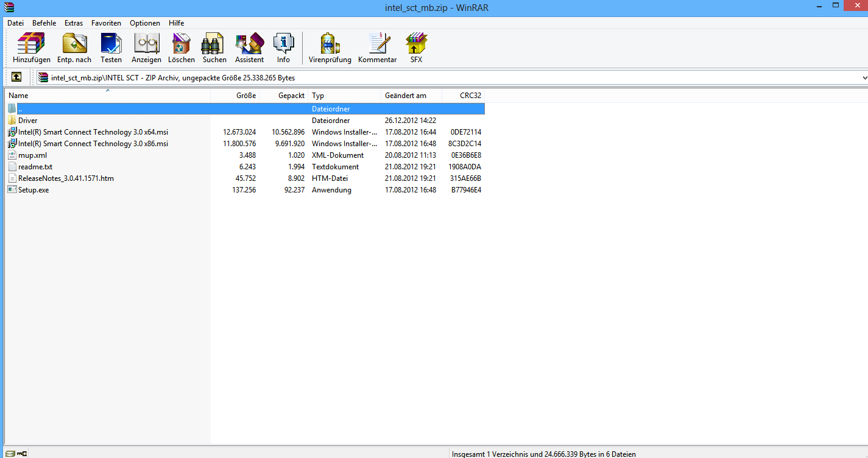The height and width of the screenshot is (458, 868).
Task: Click XML-Dokument type cell
Action: pyautogui.click(x=338, y=155)
